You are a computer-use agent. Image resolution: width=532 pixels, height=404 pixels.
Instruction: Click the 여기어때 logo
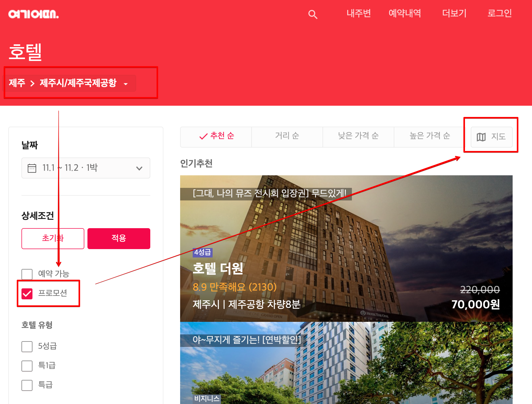(x=34, y=14)
